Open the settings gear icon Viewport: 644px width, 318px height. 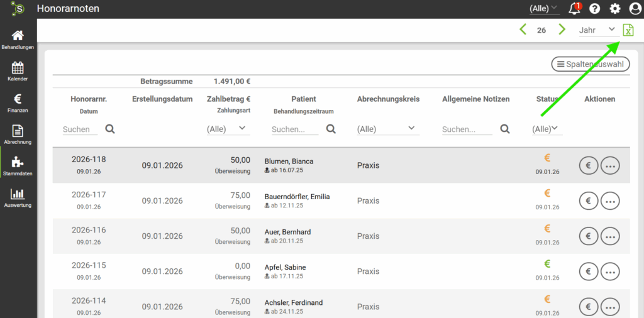tap(615, 9)
